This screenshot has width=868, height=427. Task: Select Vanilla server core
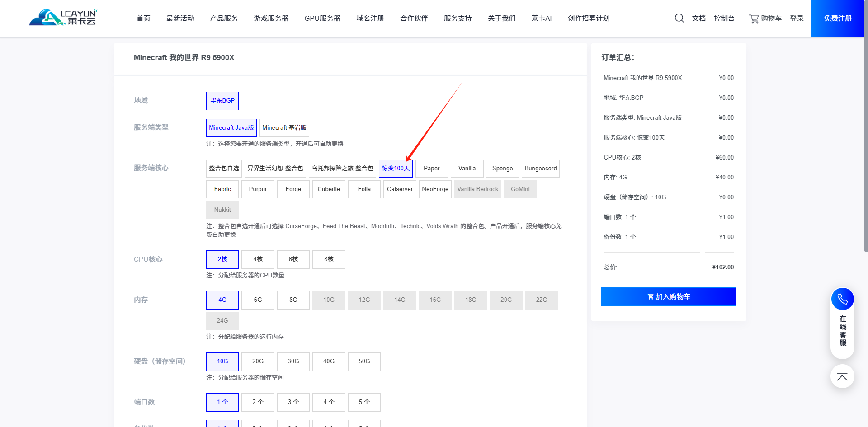coord(467,169)
